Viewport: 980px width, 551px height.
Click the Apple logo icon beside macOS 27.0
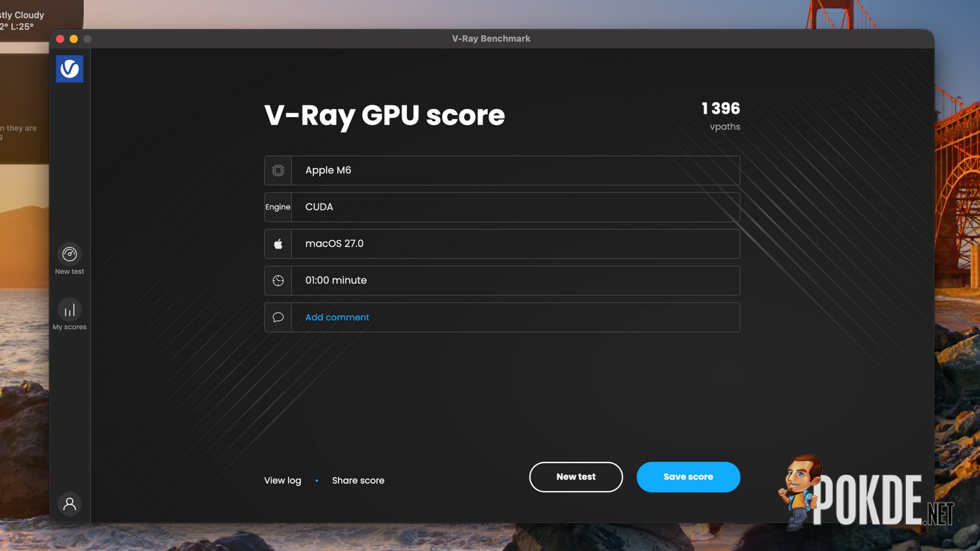coord(278,244)
